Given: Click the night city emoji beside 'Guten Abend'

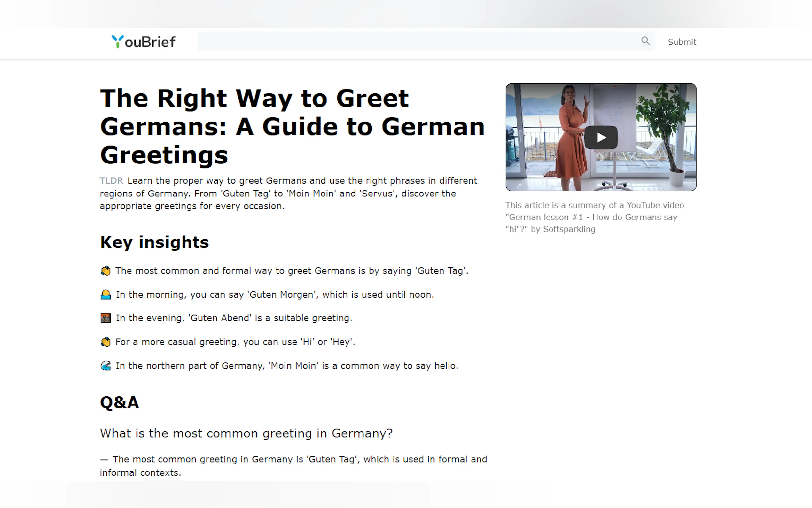Looking at the screenshot, I should (x=105, y=318).
